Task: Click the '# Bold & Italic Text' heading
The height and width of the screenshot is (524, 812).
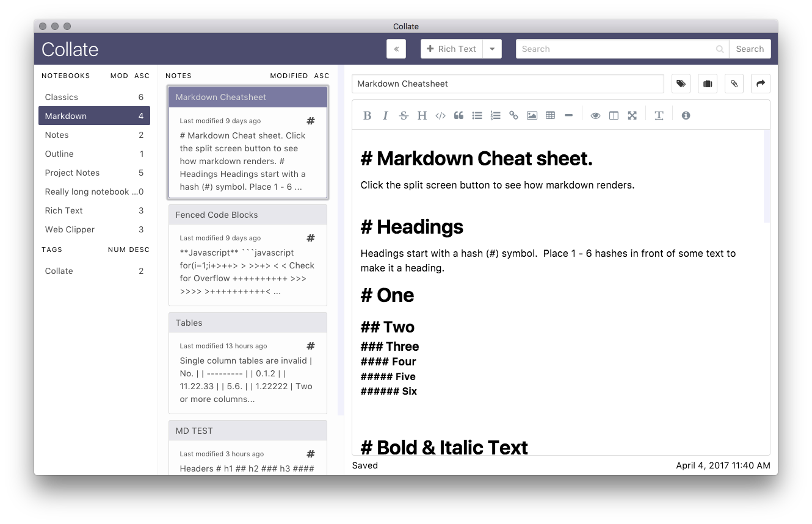Action: (x=444, y=447)
